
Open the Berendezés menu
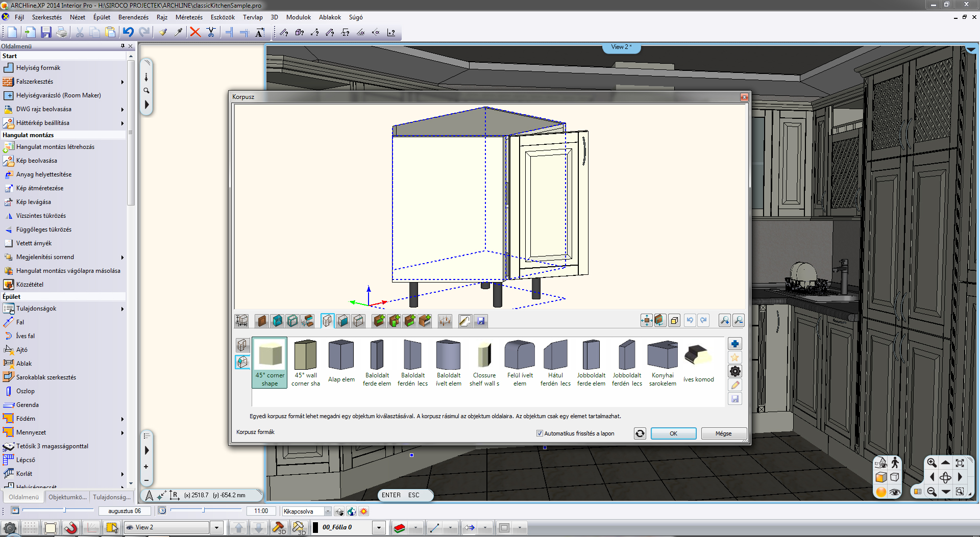(x=133, y=17)
